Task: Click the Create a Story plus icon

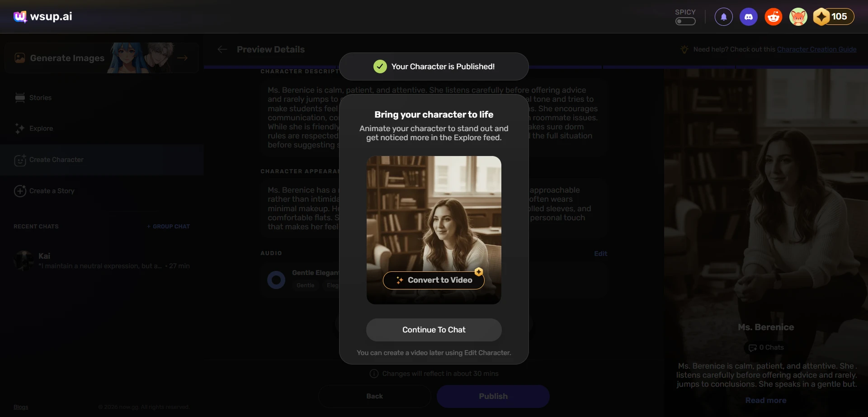Action: point(20,191)
